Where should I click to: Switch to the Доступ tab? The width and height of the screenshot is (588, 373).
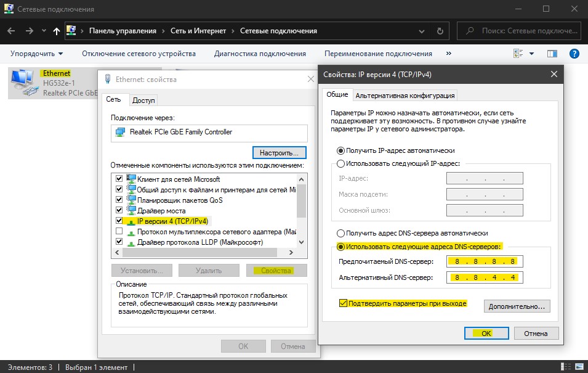tap(143, 100)
